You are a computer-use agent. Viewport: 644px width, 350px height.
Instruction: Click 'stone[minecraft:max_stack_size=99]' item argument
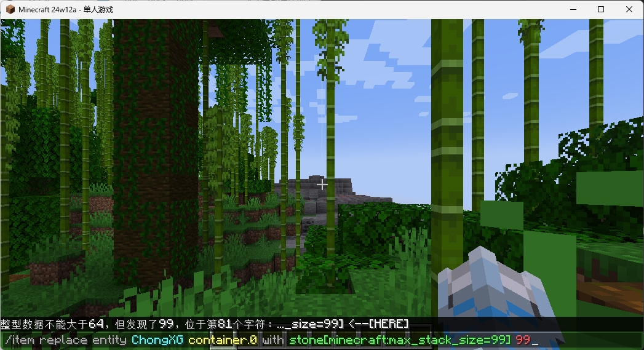pos(400,340)
